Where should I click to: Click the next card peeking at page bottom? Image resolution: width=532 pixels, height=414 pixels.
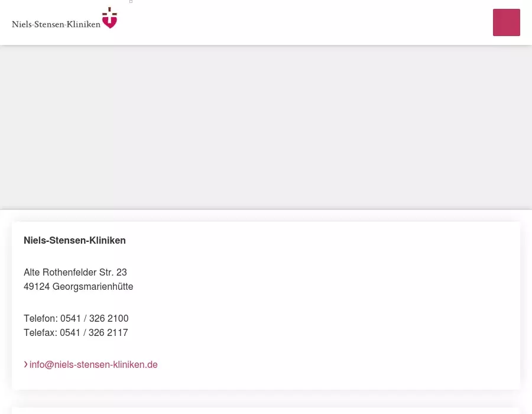pyautogui.click(x=266, y=410)
